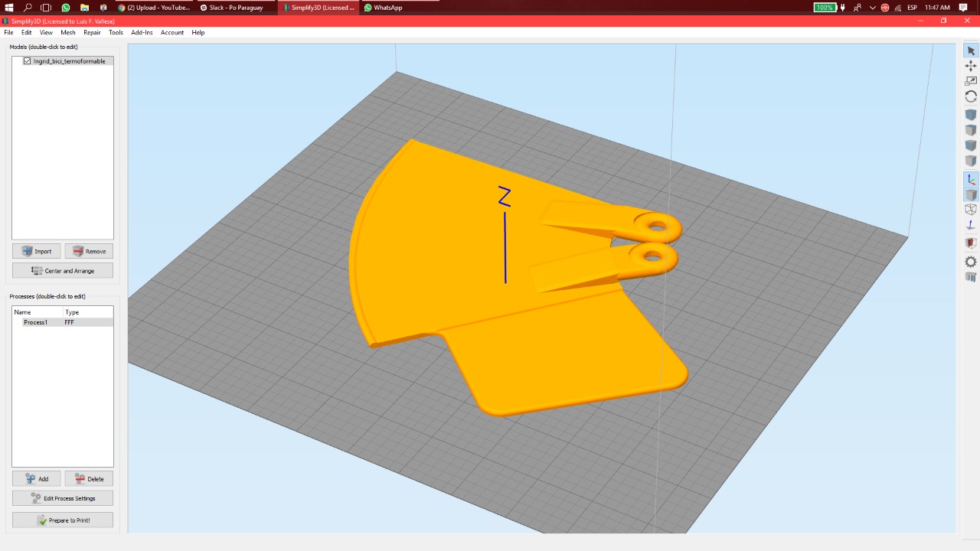Open Edit Process Settings
Screen dimensions: 980x551
coord(63,498)
